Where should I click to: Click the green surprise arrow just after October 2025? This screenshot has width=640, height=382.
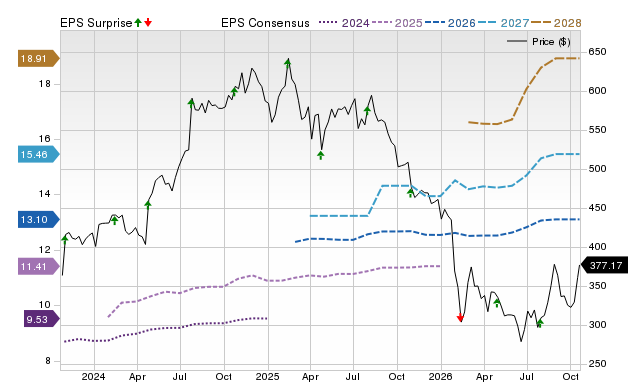point(411,192)
